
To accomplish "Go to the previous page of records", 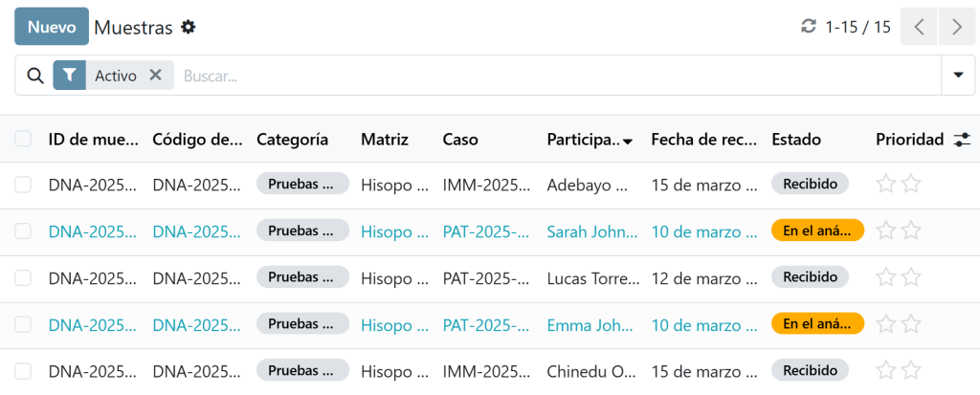I will click(x=919, y=27).
